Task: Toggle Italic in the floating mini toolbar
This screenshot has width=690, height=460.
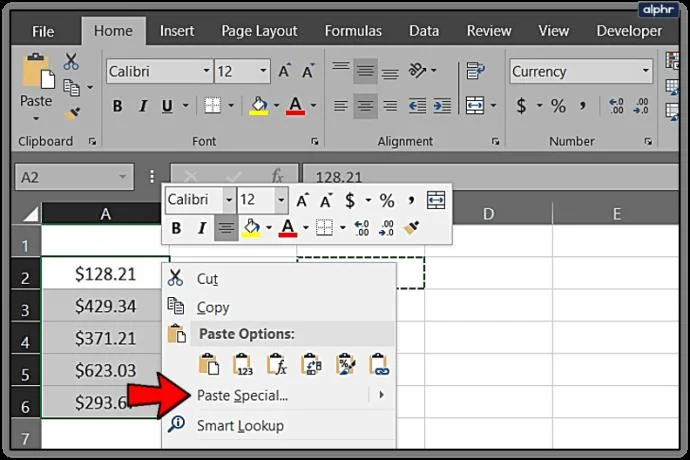Action: (x=202, y=228)
